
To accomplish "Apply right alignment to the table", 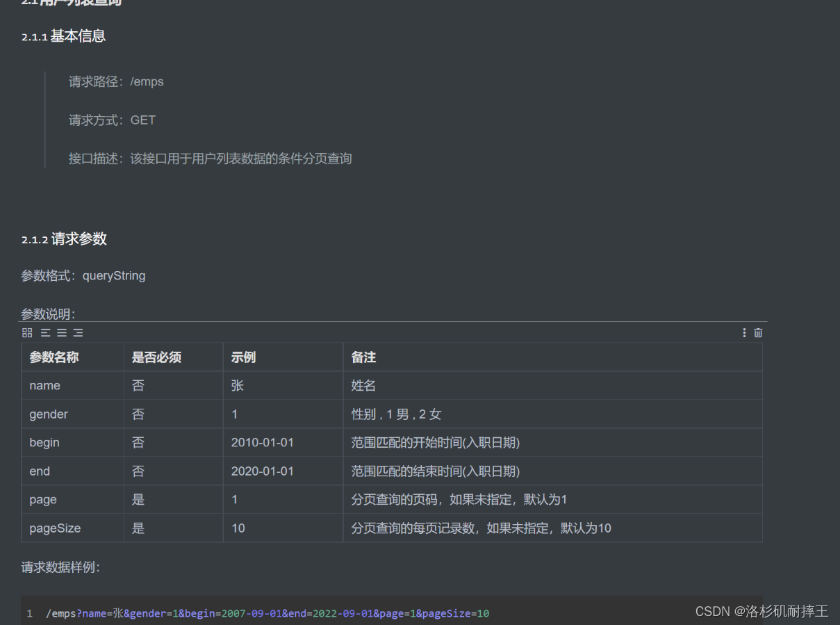I will click(x=77, y=332).
